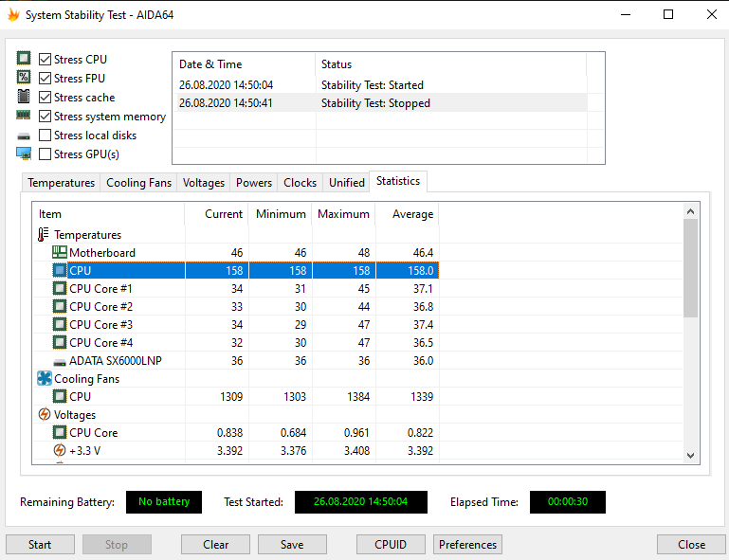This screenshot has width=729, height=560.
Task: Click the Average column header
Action: click(408, 214)
